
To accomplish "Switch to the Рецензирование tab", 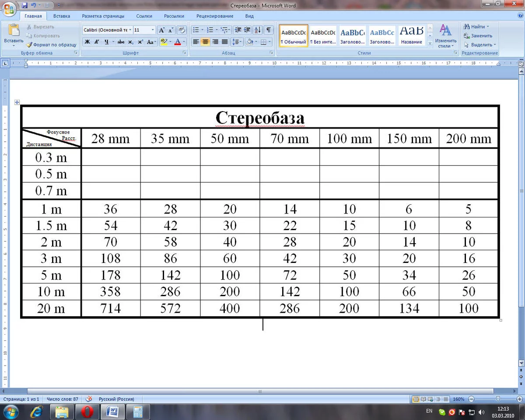I will [x=215, y=16].
